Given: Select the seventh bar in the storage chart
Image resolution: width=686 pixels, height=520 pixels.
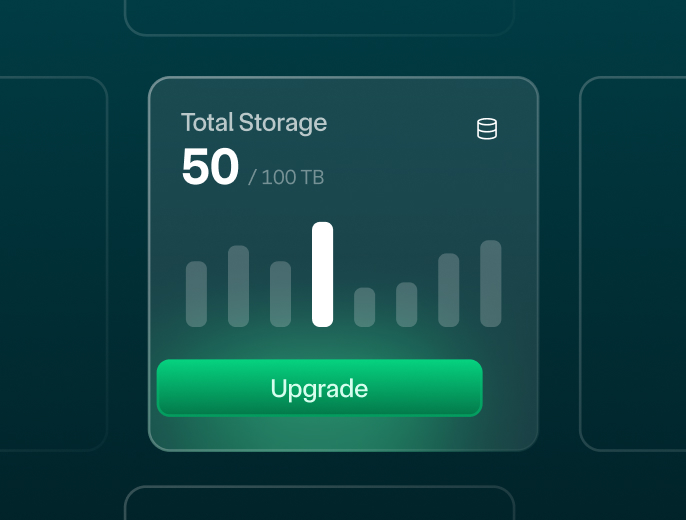Looking at the screenshot, I should 448,290.
